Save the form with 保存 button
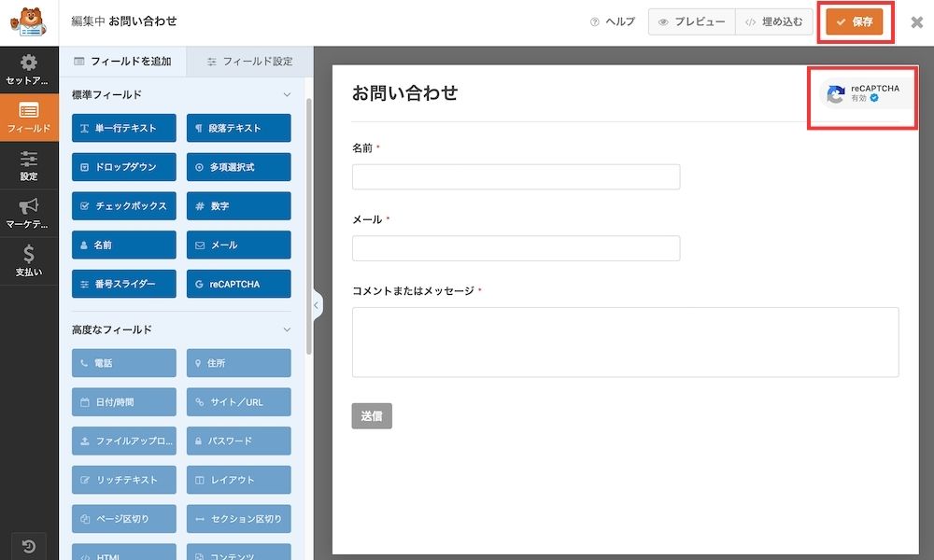 click(855, 22)
